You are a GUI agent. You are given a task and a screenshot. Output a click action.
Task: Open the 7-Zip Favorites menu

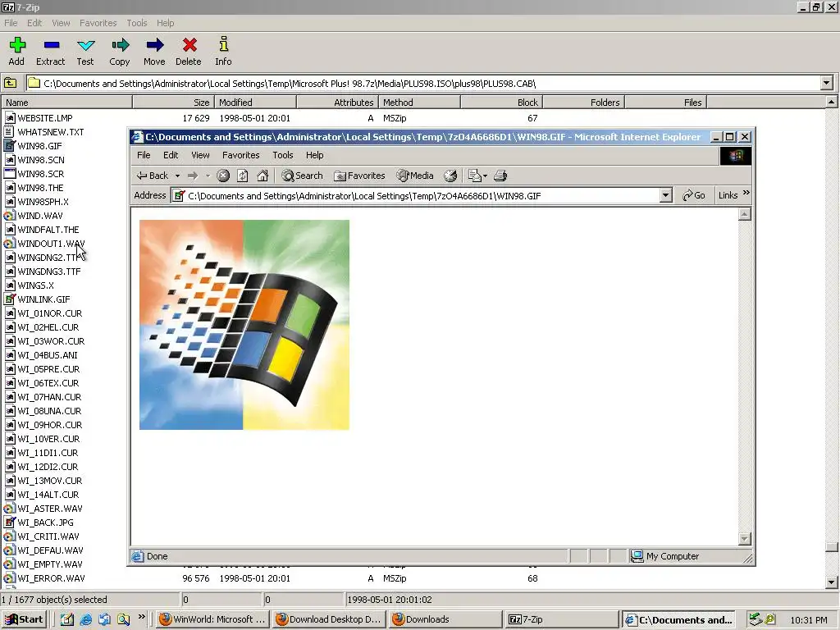(x=98, y=23)
